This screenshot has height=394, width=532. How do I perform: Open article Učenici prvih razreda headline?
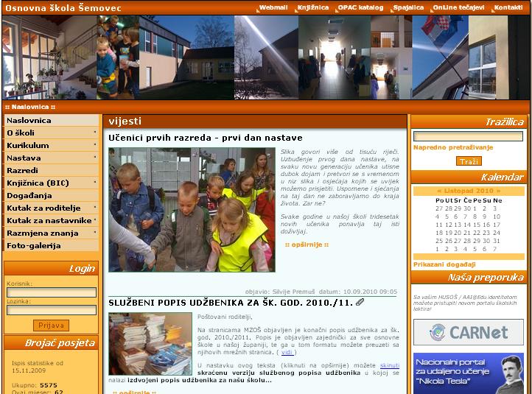(206, 138)
